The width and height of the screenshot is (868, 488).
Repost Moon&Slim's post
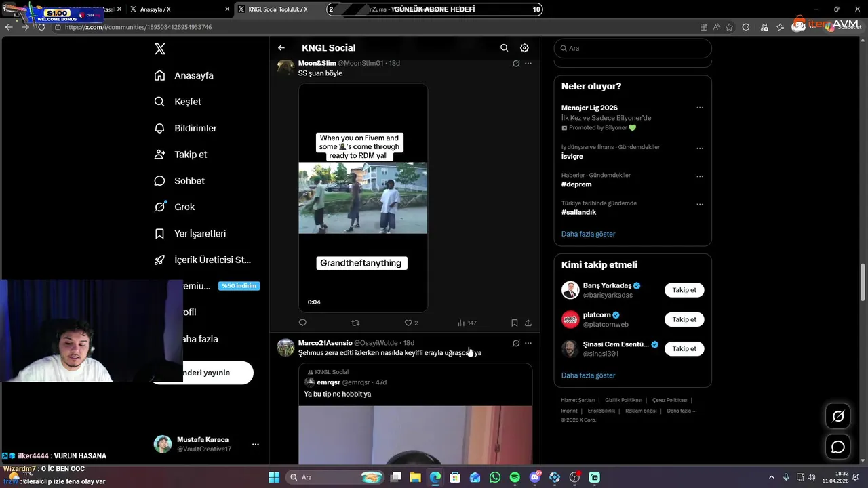point(355,323)
